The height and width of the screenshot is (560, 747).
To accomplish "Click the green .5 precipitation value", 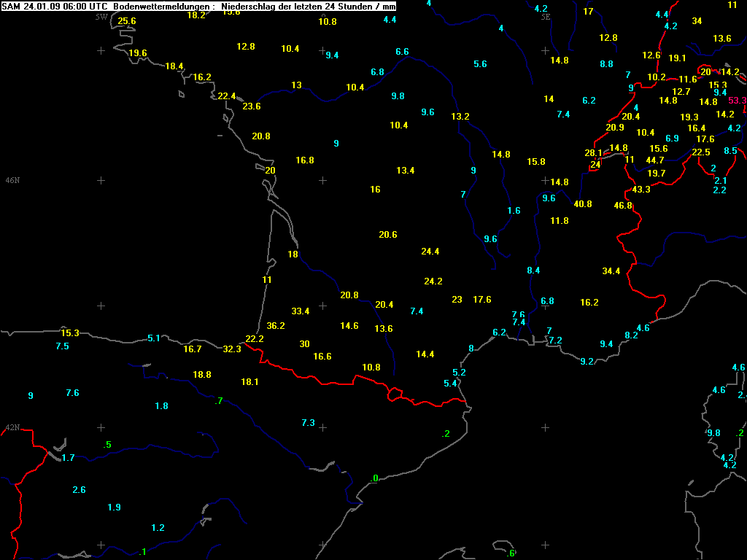I will (107, 445).
